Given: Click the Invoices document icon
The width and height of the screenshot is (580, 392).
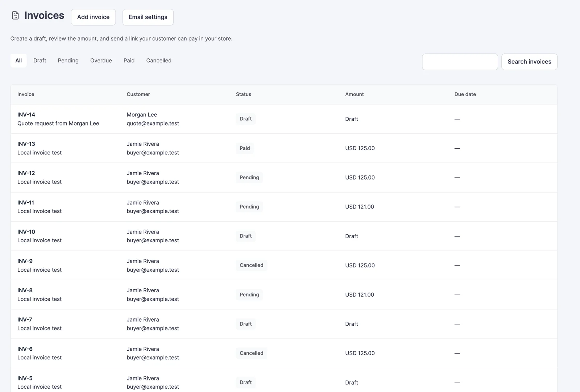Looking at the screenshot, I should point(15,16).
